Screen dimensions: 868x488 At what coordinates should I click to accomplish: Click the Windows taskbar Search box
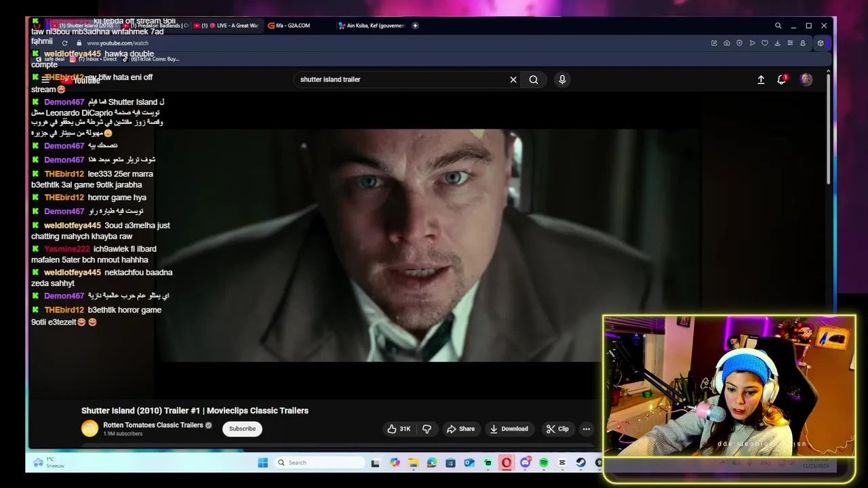320,463
